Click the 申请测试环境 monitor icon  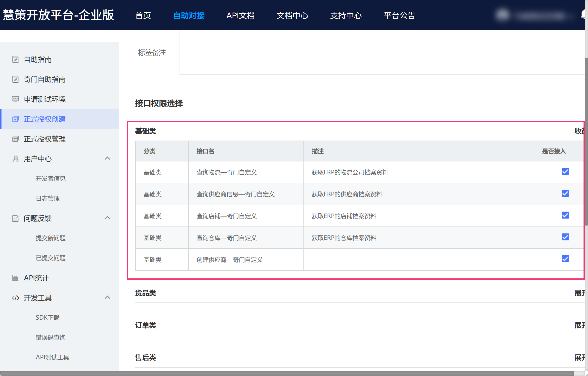[15, 99]
